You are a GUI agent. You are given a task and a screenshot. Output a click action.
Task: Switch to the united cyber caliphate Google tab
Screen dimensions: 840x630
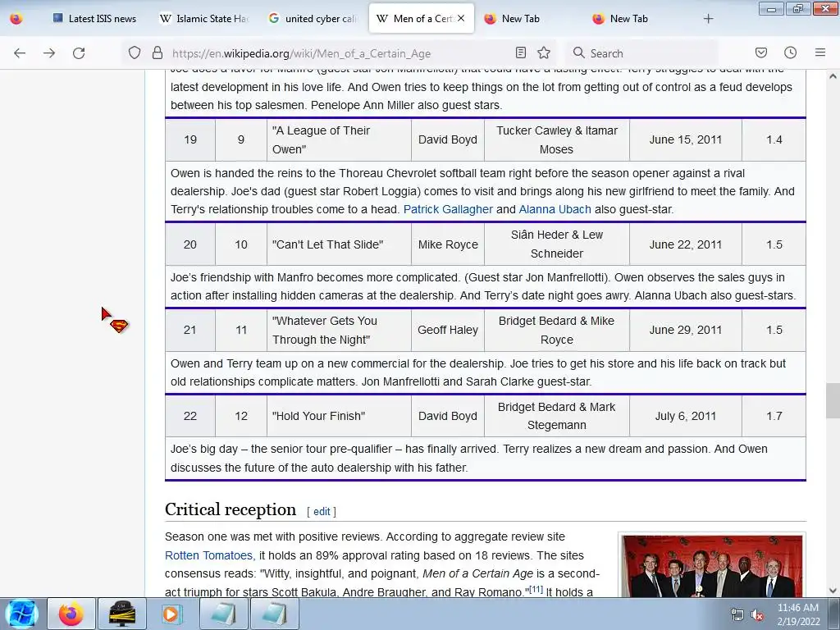pyautogui.click(x=313, y=19)
